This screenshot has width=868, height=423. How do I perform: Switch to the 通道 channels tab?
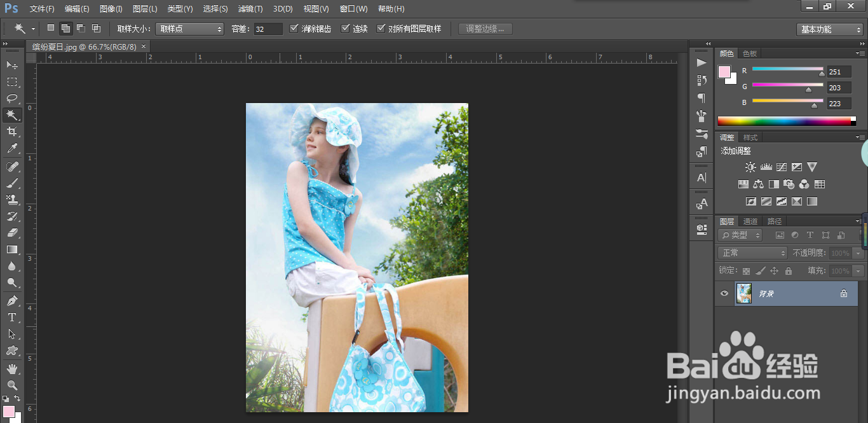(750, 221)
